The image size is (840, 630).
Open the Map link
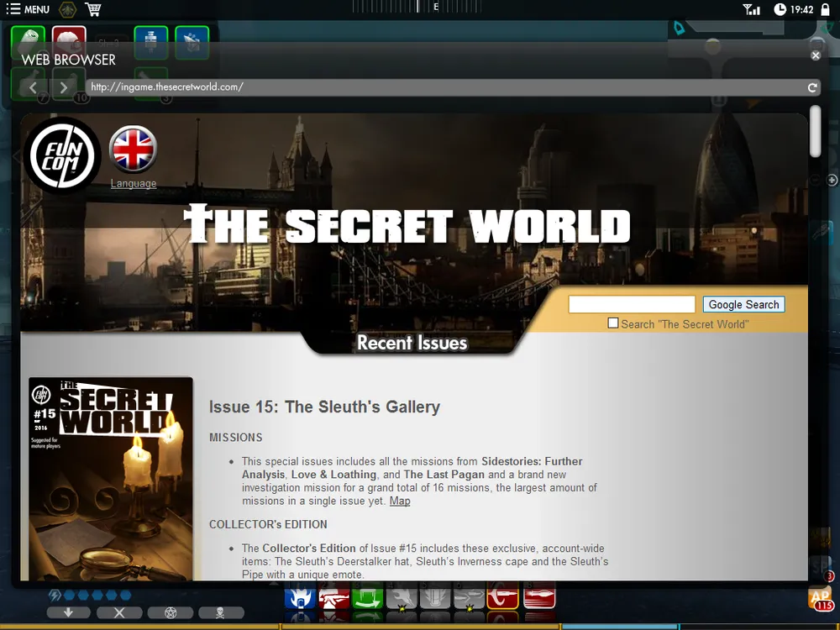pos(400,501)
